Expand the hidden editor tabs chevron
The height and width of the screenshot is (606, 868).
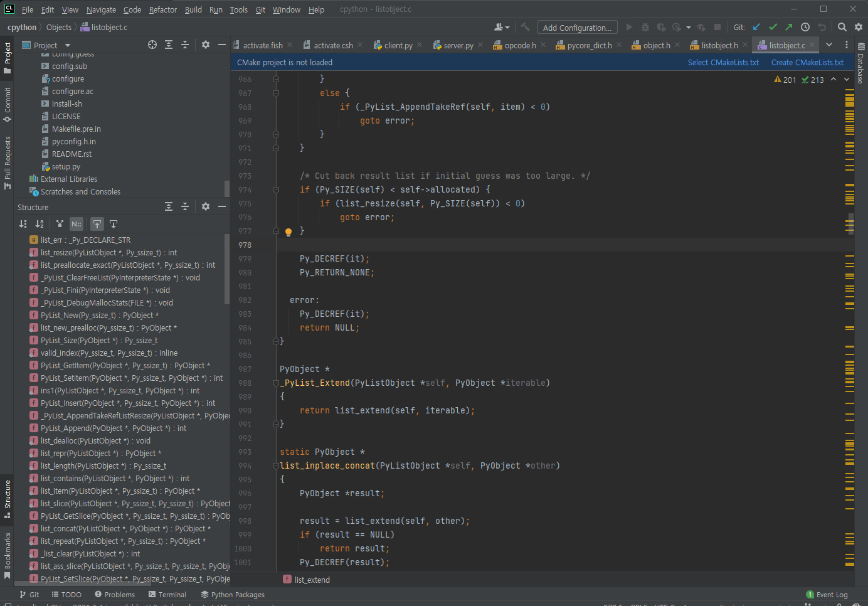coord(829,45)
